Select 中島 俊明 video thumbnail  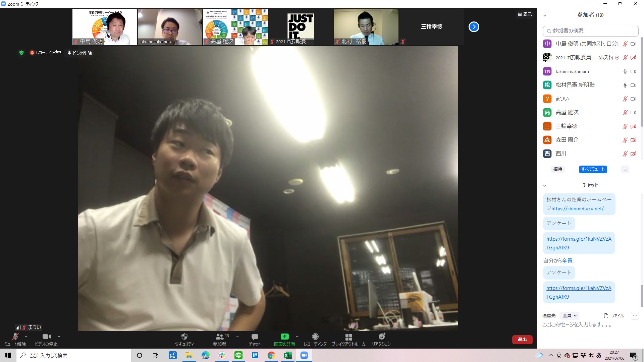[105, 27]
